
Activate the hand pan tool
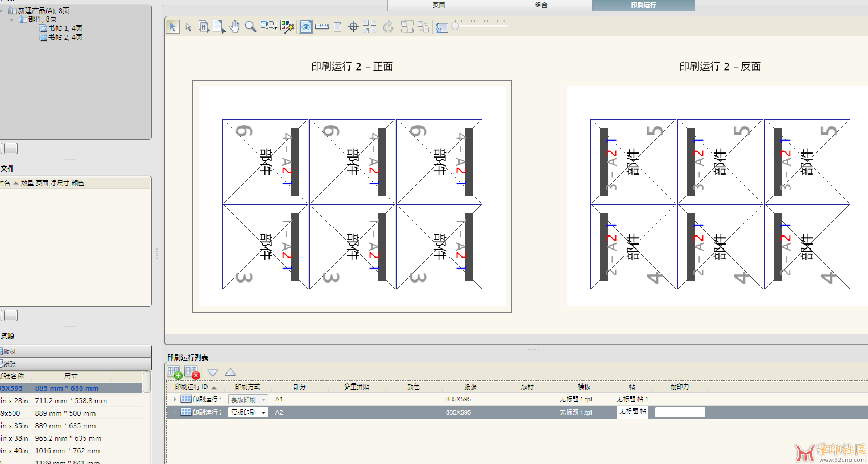click(x=234, y=27)
